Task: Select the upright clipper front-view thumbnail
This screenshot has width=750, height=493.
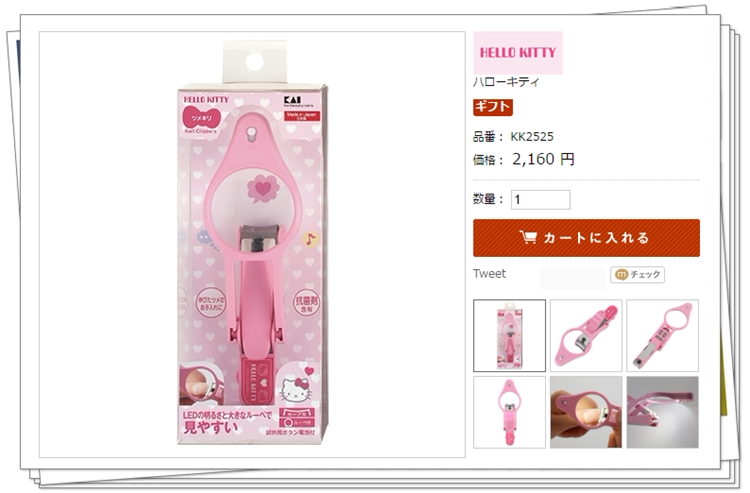Action: click(509, 412)
